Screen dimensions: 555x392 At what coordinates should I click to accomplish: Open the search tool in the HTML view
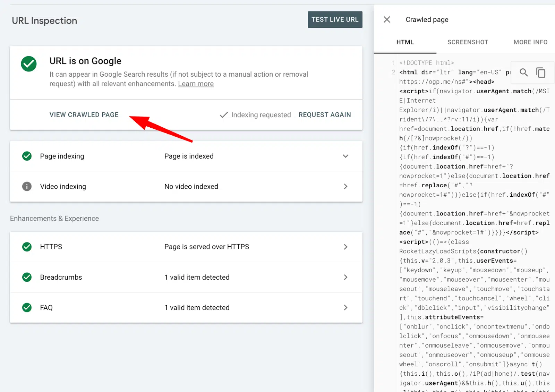click(523, 73)
